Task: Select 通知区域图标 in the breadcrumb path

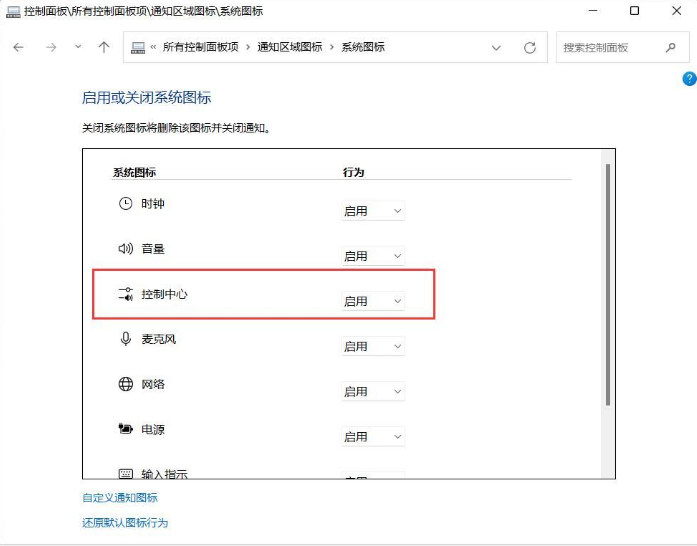Action: (290, 47)
